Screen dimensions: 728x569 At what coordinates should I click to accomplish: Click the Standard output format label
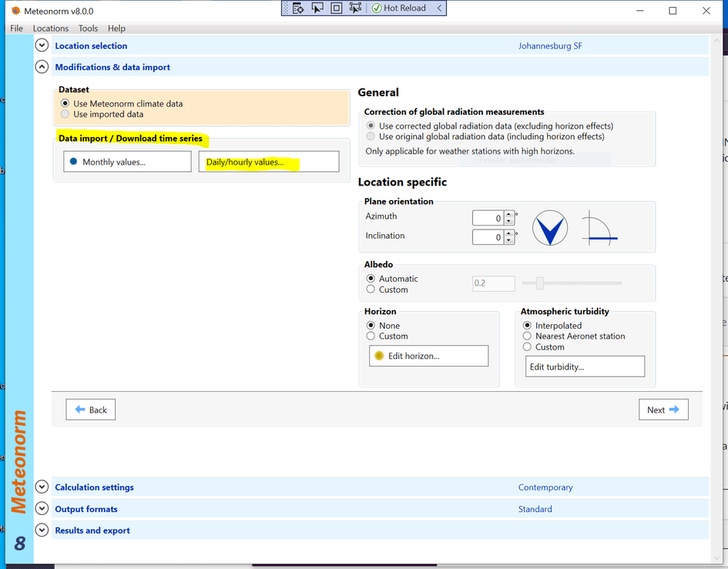click(535, 509)
